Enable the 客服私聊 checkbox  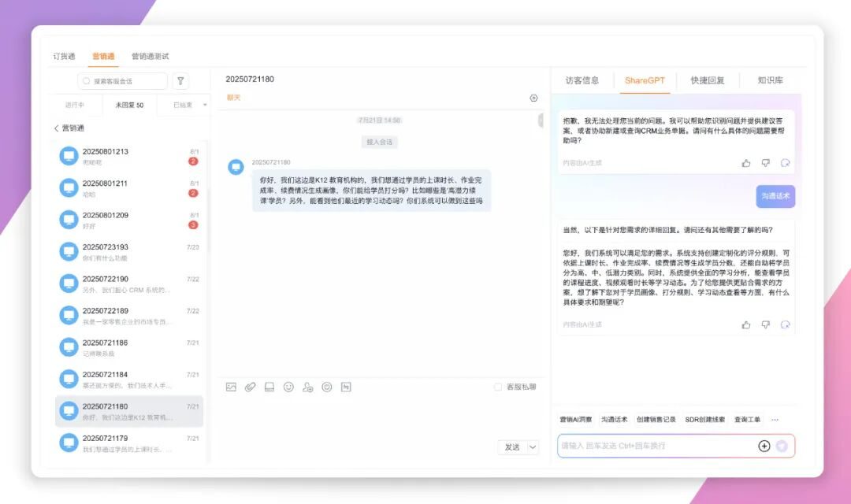pyautogui.click(x=497, y=387)
